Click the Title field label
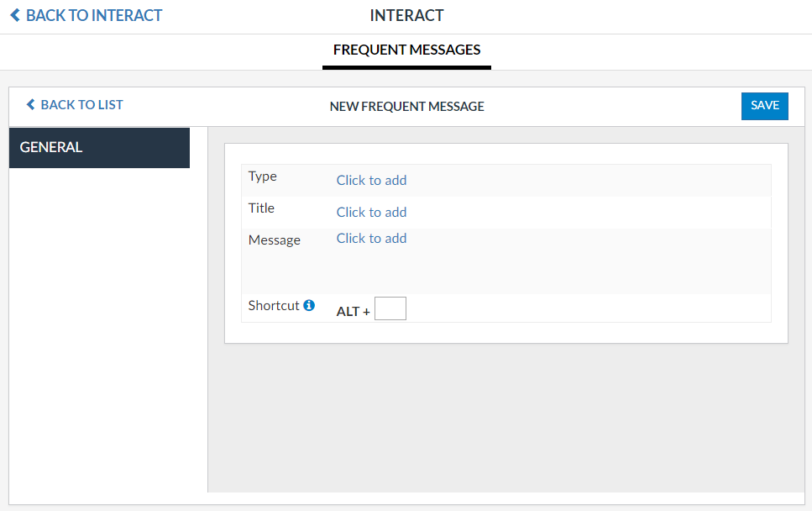 261,208
